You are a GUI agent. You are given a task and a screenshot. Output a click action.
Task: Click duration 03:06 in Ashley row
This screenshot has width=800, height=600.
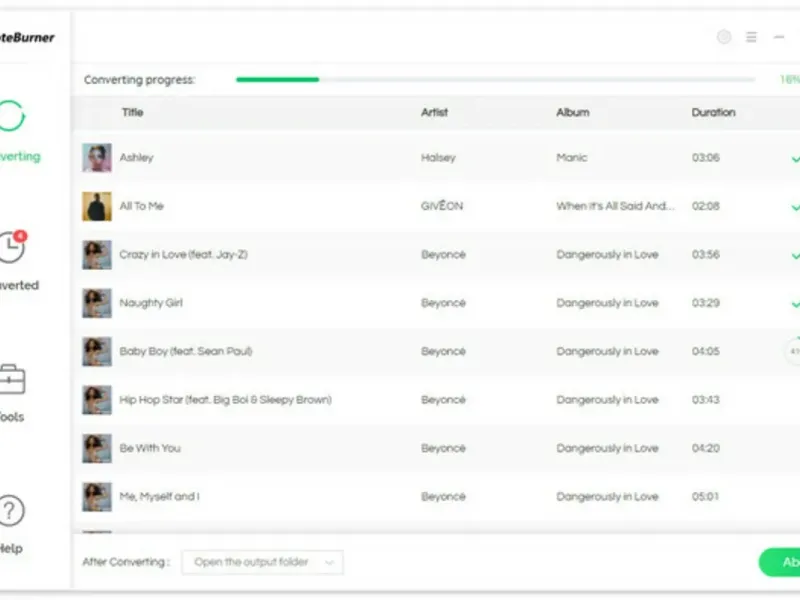point(706,158)
